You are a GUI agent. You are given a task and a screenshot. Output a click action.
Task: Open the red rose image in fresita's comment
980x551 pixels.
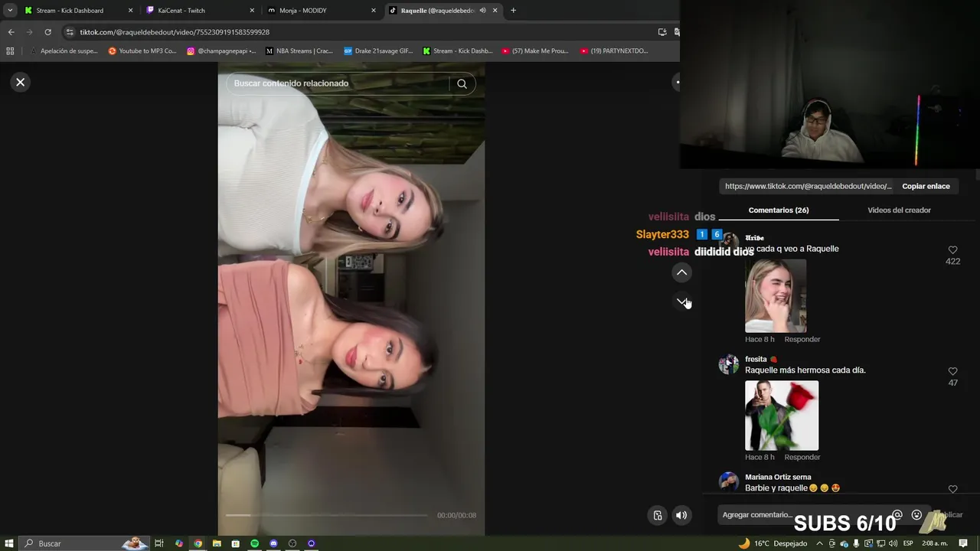(782, 416)
